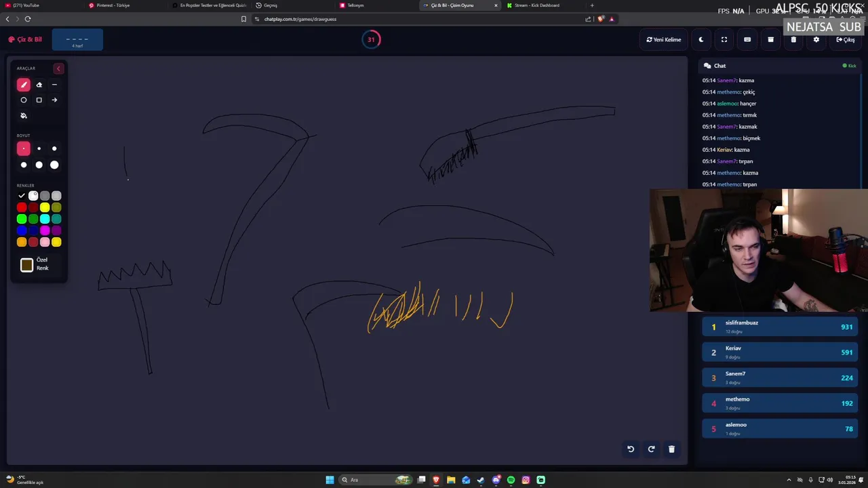The height and width of the screenshot is (488, 868).
Task: Click the keyboard icon button
Action: tap(747, 39)
